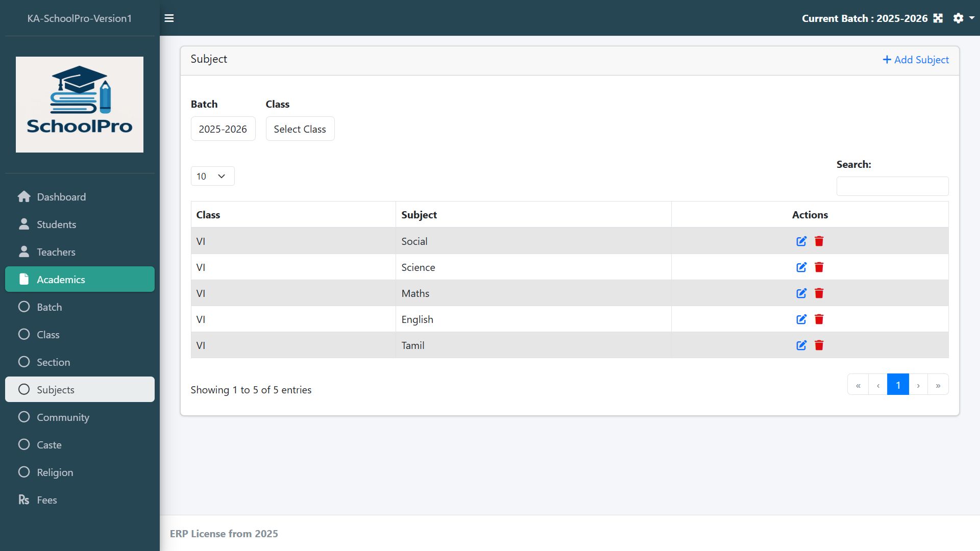Click trash icon for Tamil subject

819,345
